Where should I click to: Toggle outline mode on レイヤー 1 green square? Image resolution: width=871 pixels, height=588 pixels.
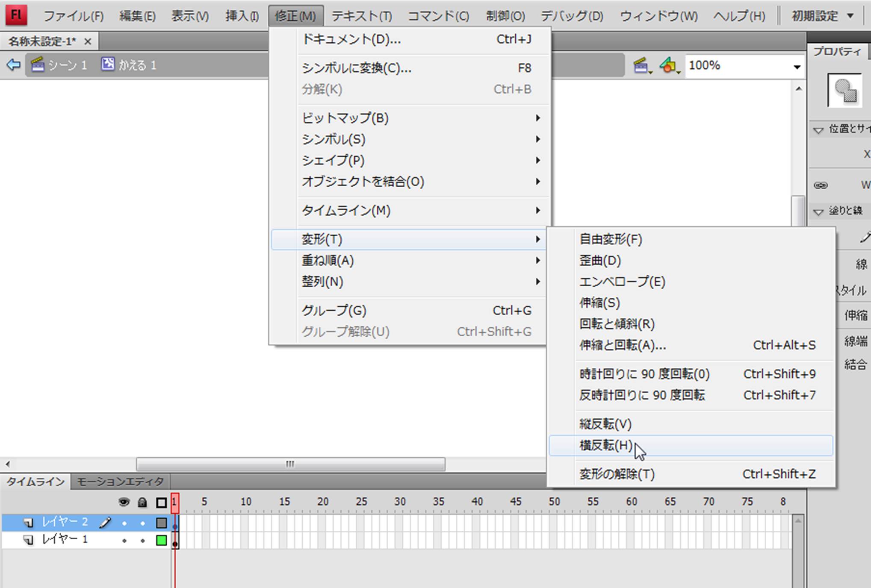click(161, 541)
